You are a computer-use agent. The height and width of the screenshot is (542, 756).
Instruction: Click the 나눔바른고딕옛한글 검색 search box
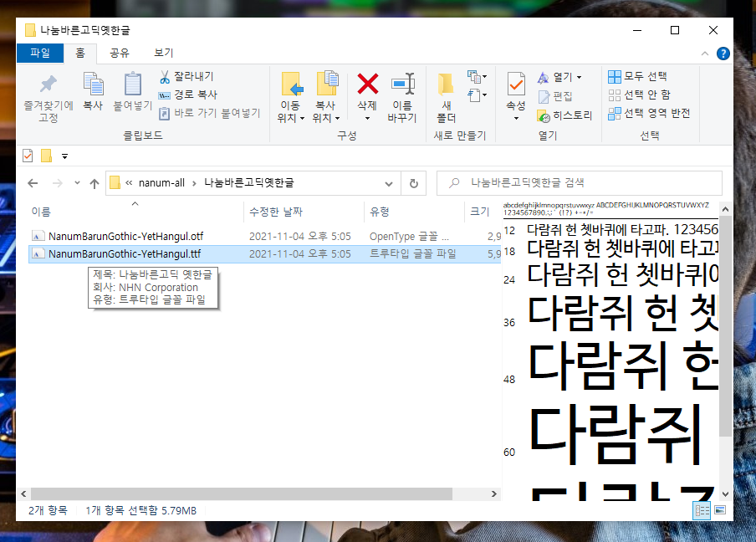click(x=579, y=183)
